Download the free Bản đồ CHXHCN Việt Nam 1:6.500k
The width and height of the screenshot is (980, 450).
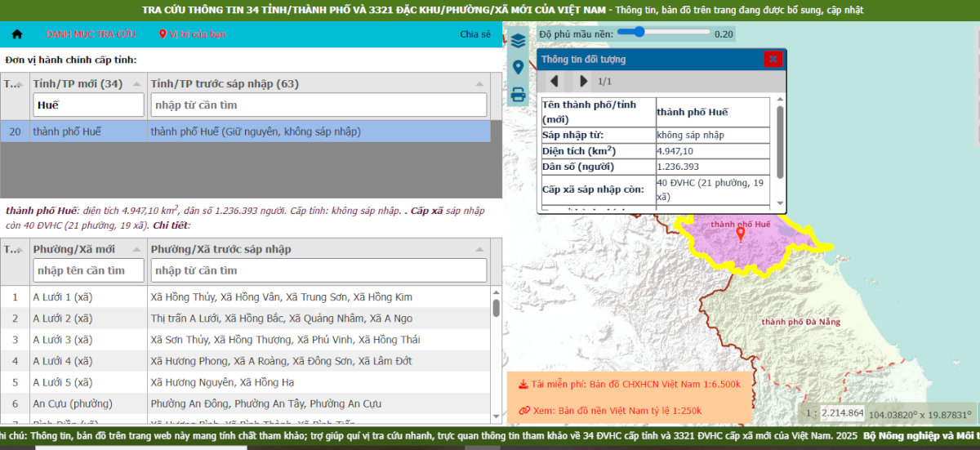coord(629,384)
